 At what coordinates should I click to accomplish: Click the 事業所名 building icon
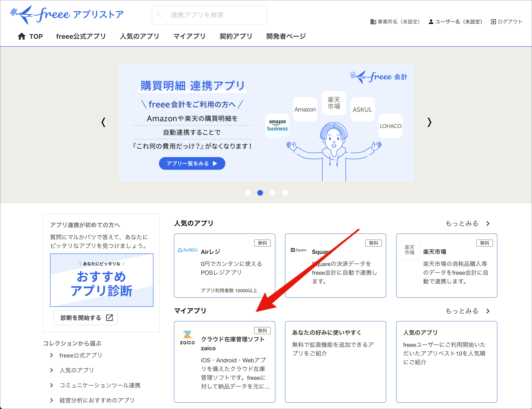(x=373, y=22)
